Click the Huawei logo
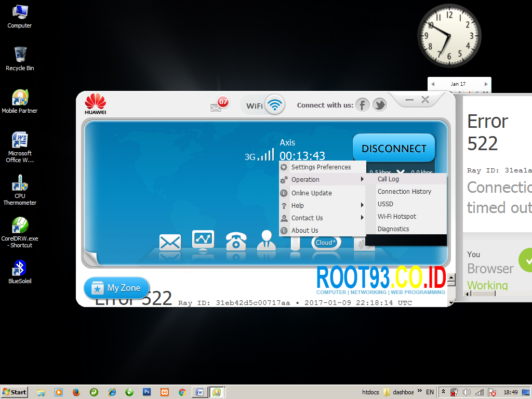This screenshot has width=532, height=399. (96, 104)
